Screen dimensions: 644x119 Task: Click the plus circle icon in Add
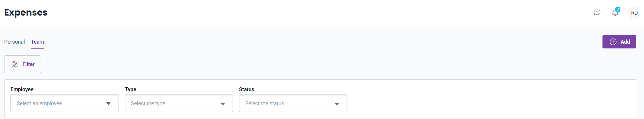613,42
